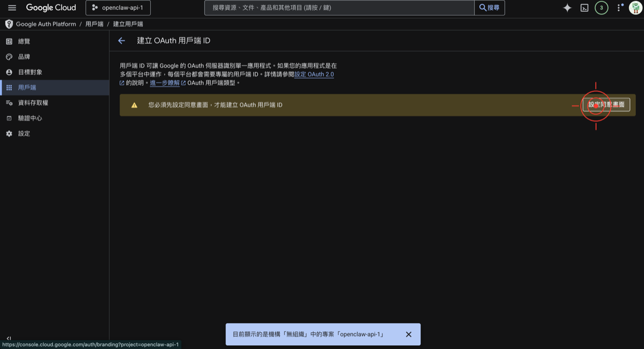644x349 pixels.
Task: Open the 設定 OAuth 2.0 link
Action: [x=314, y=74]
